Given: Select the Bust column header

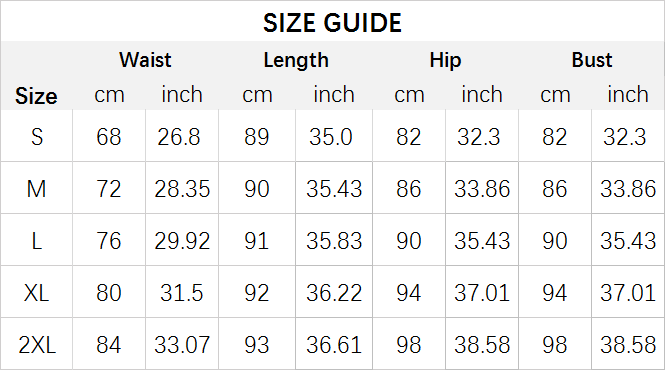Looking at the screenshot, I should tap(592, 60).
